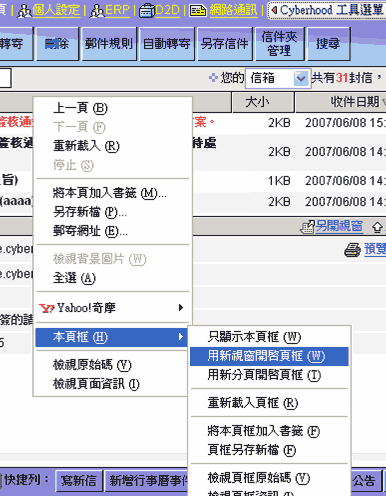386x496 pixels.
Task: Click the red 31 mail count
Action: click(x=342, y=78)
